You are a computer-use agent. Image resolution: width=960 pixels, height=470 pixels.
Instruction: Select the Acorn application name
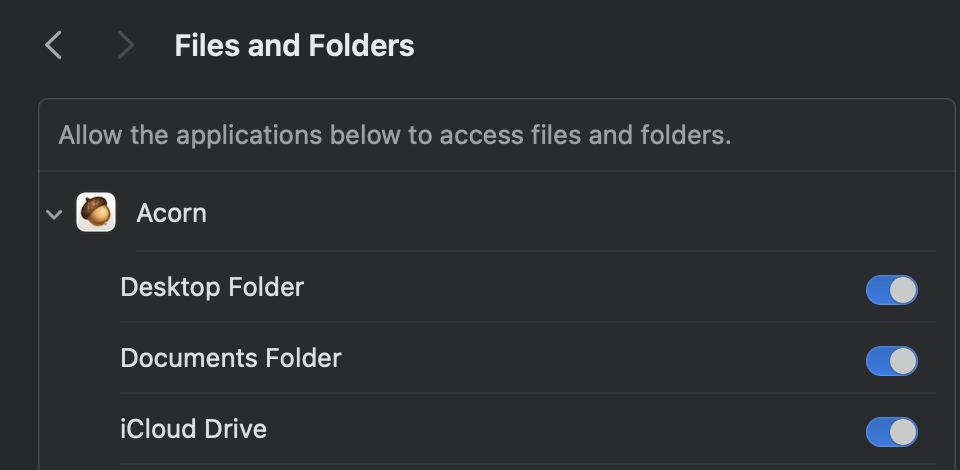pos(171,213)
